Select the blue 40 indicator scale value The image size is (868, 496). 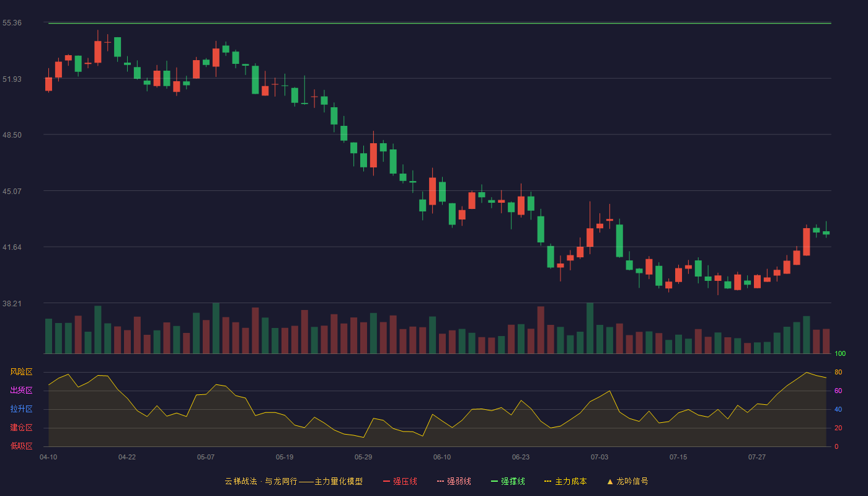pos(838,409)
